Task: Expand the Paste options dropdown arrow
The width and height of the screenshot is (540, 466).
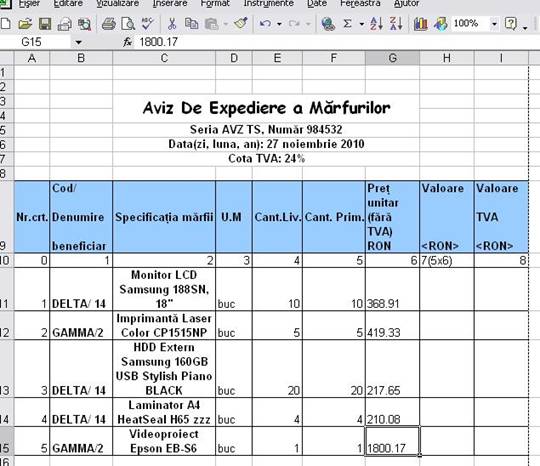Action: pos(226,24)
